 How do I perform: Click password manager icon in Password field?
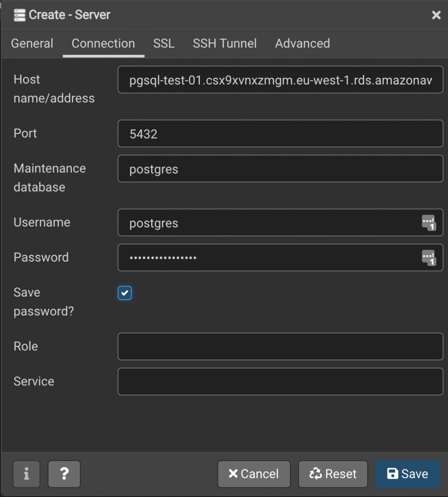(429, 258)
